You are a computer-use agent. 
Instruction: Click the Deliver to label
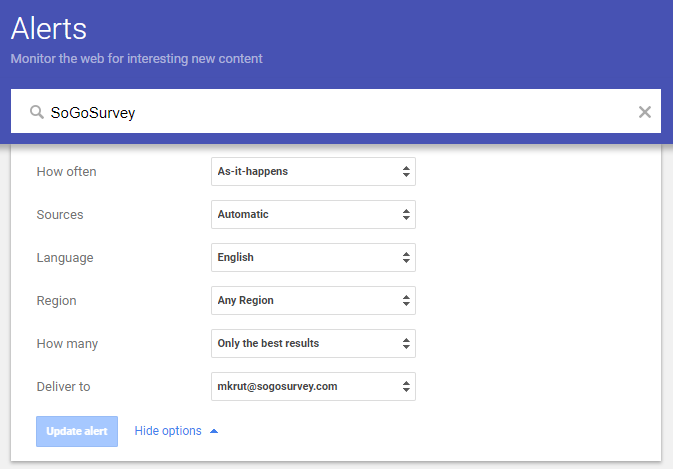(63, 387)
